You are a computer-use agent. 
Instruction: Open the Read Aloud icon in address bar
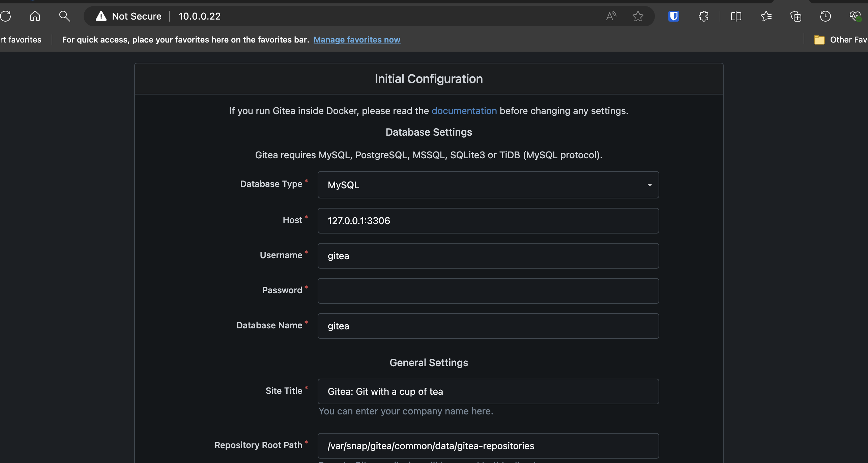click(611, 16)
